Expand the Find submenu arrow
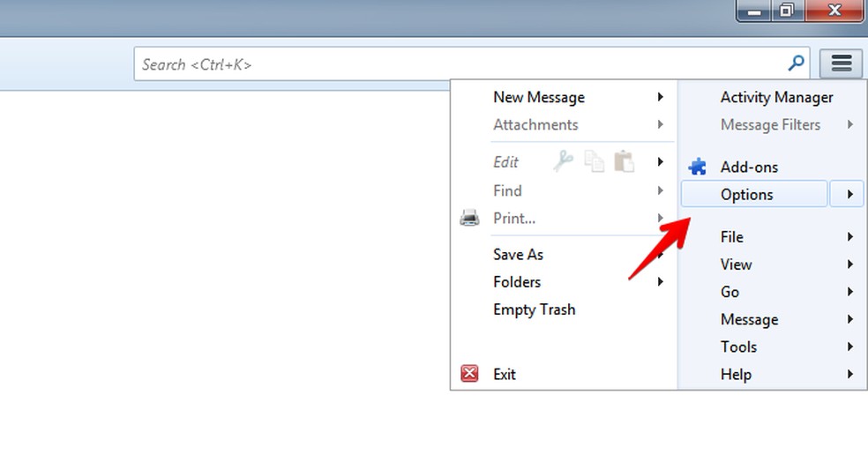 (x=661, y=191)
